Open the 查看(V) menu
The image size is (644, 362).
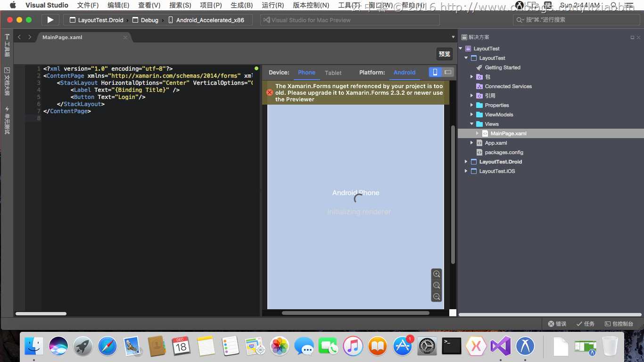point(149,5)
